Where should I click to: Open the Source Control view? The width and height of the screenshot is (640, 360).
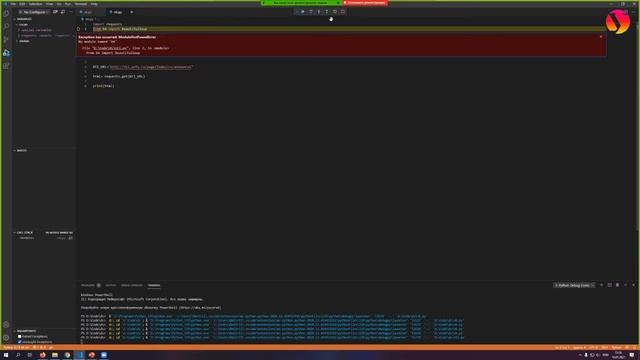[x=6, y=40]
